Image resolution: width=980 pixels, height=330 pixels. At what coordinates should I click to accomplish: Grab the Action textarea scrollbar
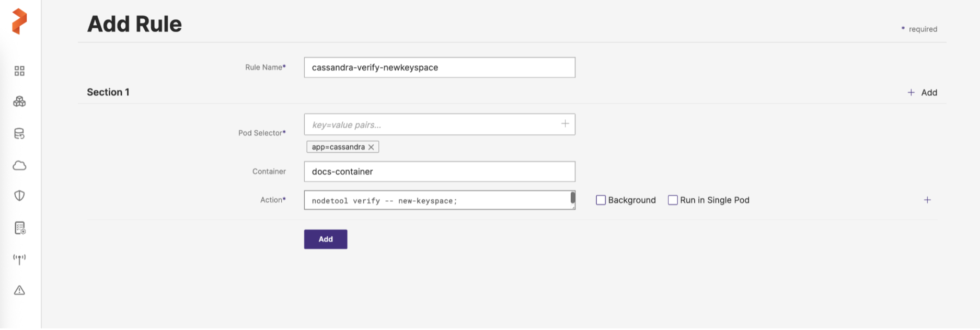[573, 198]
